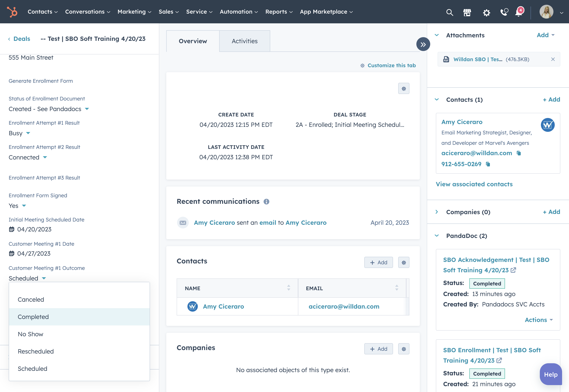Open Status of Enrollment Document dropdown
Screen dimensions: 569x392
[49, 109]
